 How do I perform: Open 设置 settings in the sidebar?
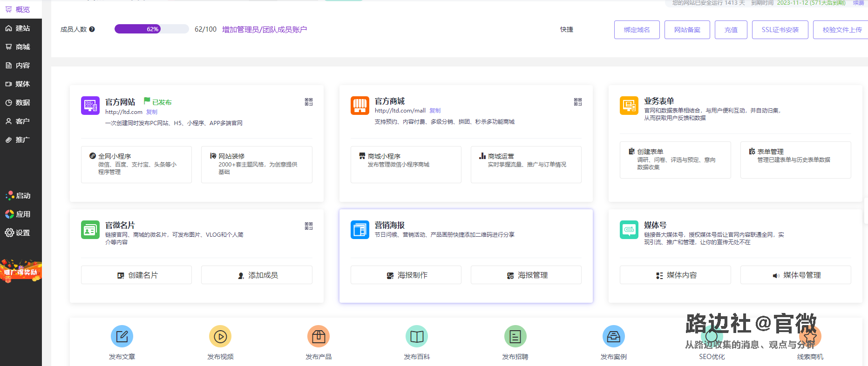[21, 233]
